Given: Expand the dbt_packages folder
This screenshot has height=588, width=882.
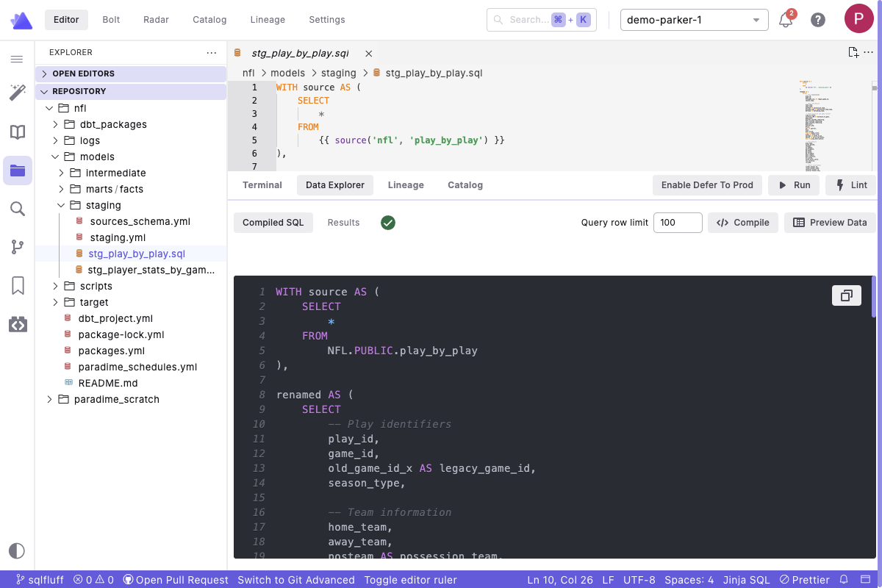Looking at the screenshot, I should [x=112, y=124].
